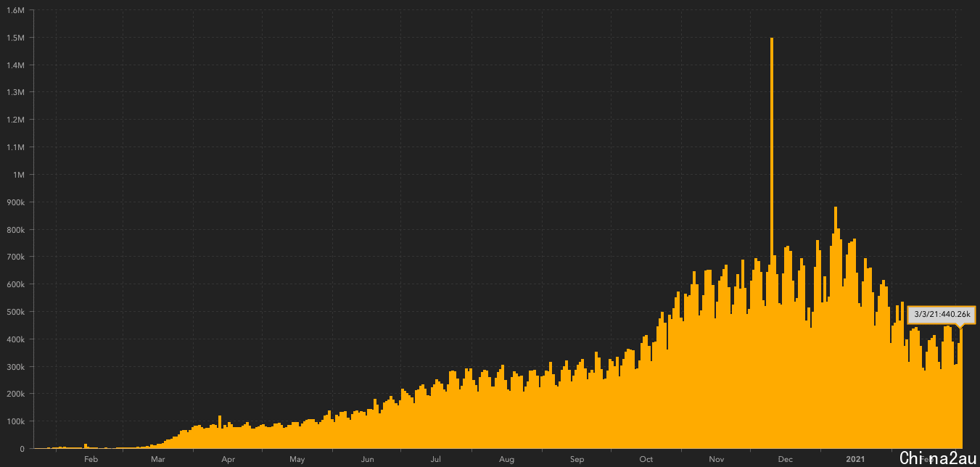Click the 900k y-axis label
This screenshot has width=980, height=467.
point(16,202)
